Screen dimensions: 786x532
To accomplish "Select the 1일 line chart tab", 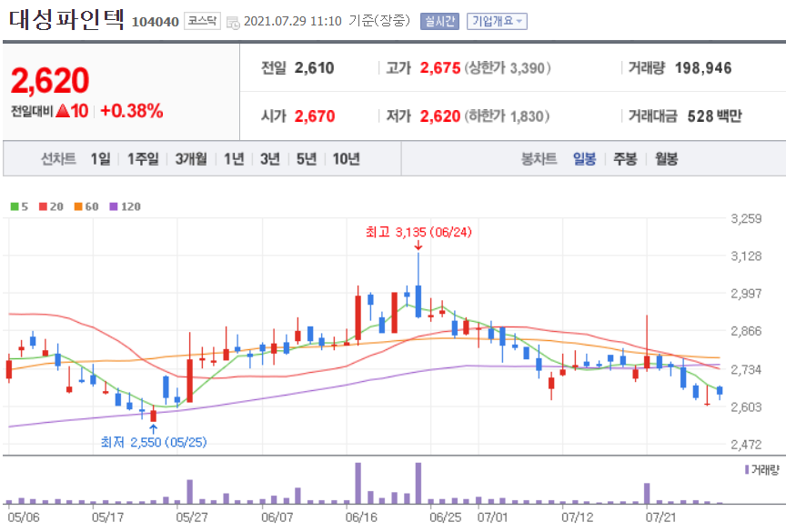I will (x=100, y=159).
